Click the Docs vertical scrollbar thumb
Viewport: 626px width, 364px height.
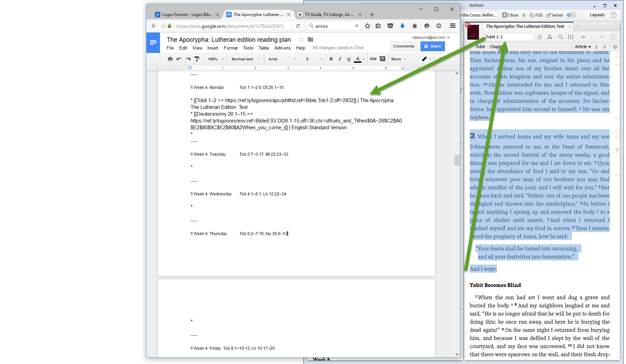(457, 160)
